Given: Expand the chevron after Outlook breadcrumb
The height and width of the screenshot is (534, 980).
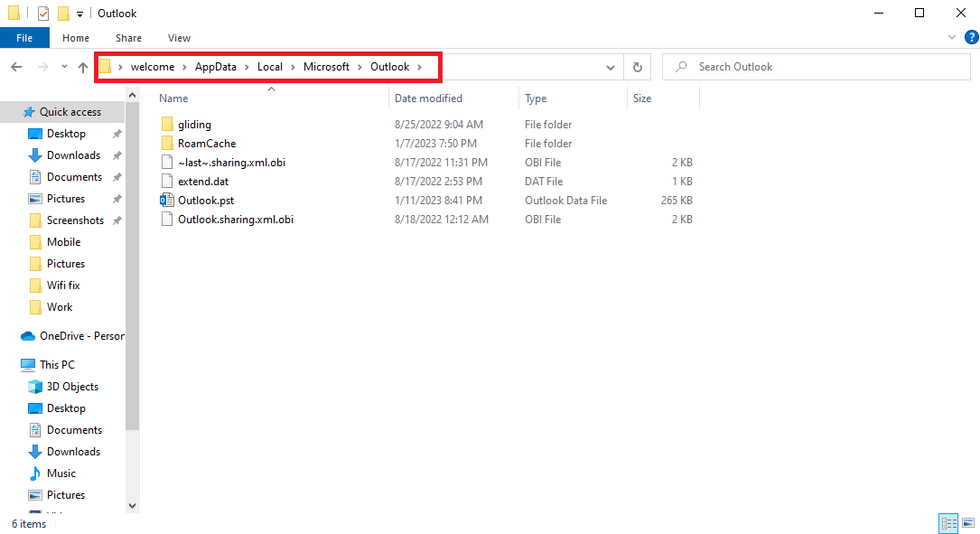Looking at the screenshot, I should point(419,67).
